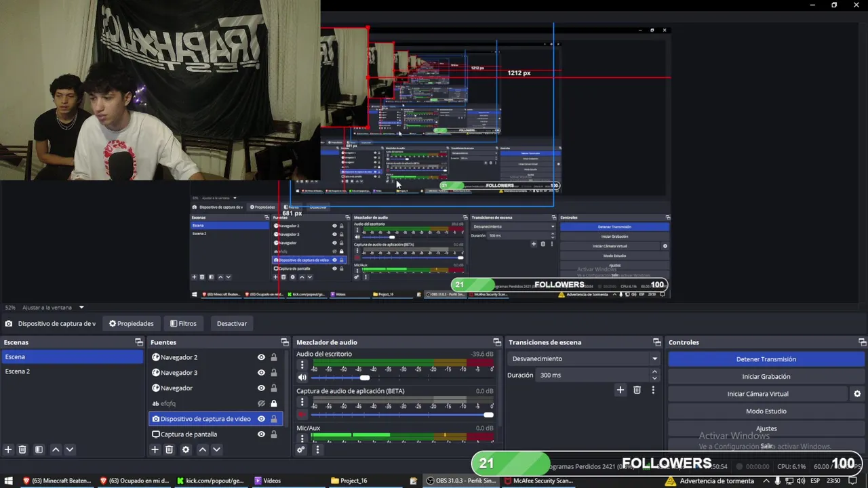Open the virtual camera settings gear icon
This screenshot has height=488, width=868.
[857, 394]
